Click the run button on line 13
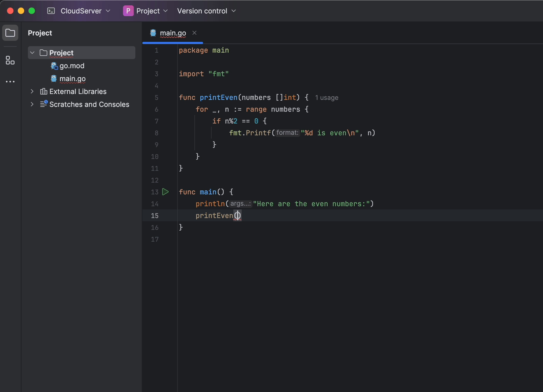The height and width of the screenshot is (392, 543). pos(165,192)
